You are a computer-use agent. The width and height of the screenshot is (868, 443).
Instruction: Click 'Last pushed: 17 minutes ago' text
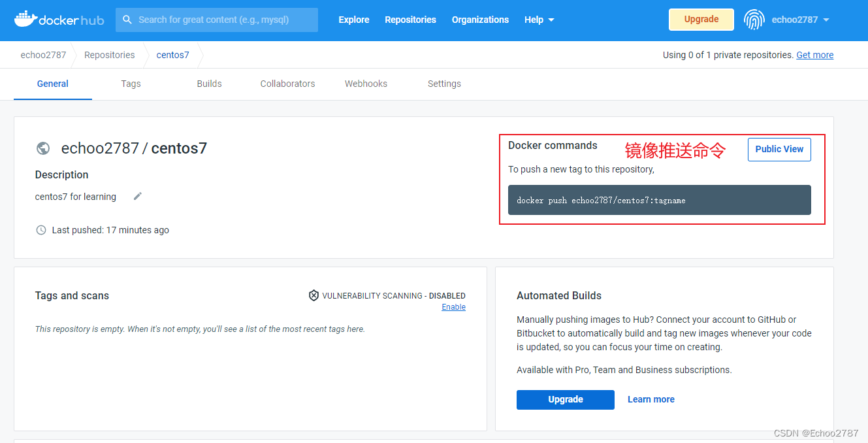click(x=110, y=230)
